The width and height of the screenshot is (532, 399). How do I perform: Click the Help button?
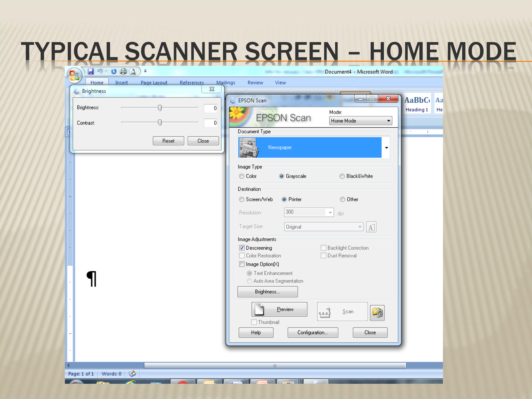[x=256, y=332]
